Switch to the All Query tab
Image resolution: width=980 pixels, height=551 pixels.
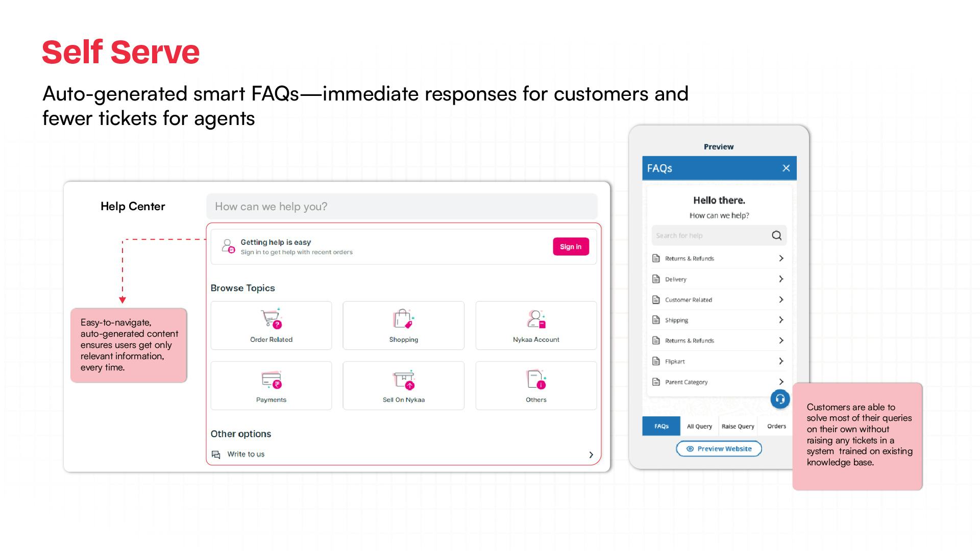click(699, 426)
